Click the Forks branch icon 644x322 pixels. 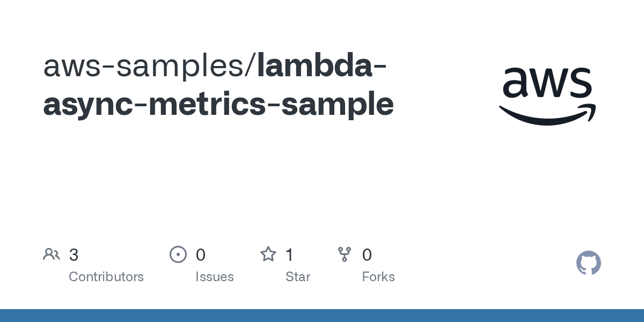345,254
